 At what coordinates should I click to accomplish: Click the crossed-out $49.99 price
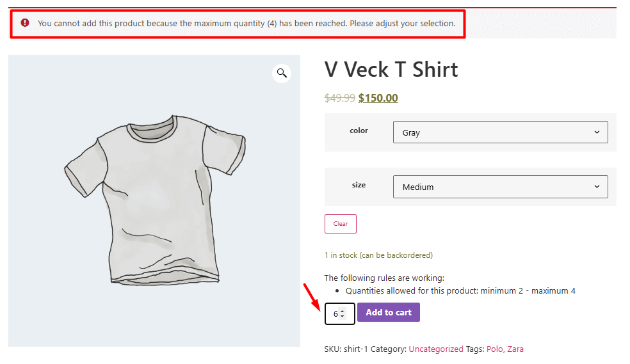click(339, 98)
